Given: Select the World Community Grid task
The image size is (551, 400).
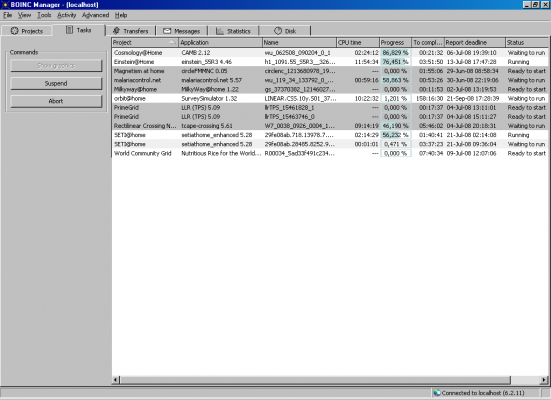Looking at the screenshot, I should tap(330, 153).
